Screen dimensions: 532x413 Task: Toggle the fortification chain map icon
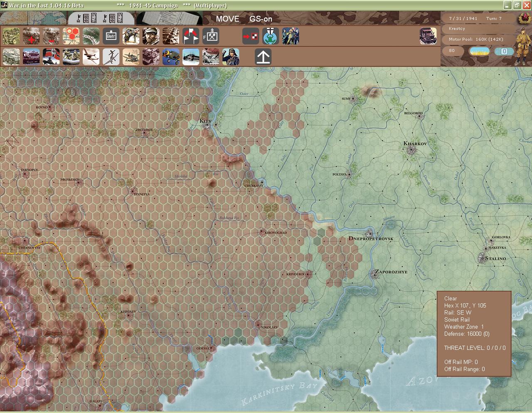(91, 36)
